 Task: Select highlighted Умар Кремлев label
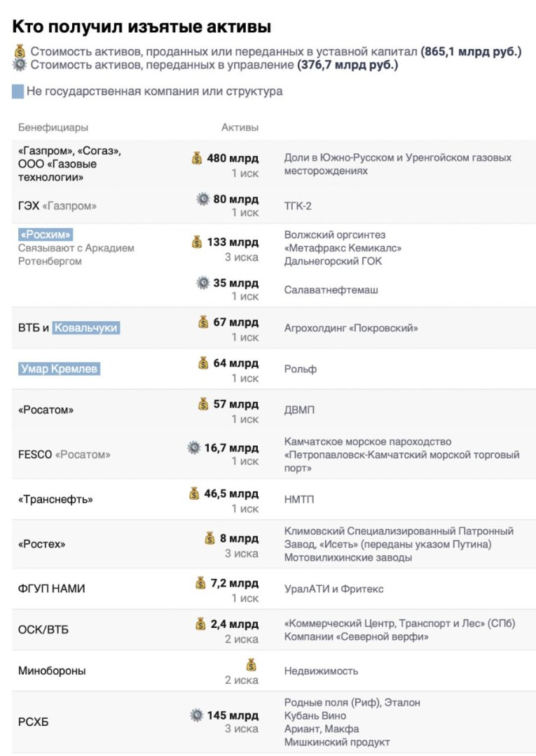[60, 369]
